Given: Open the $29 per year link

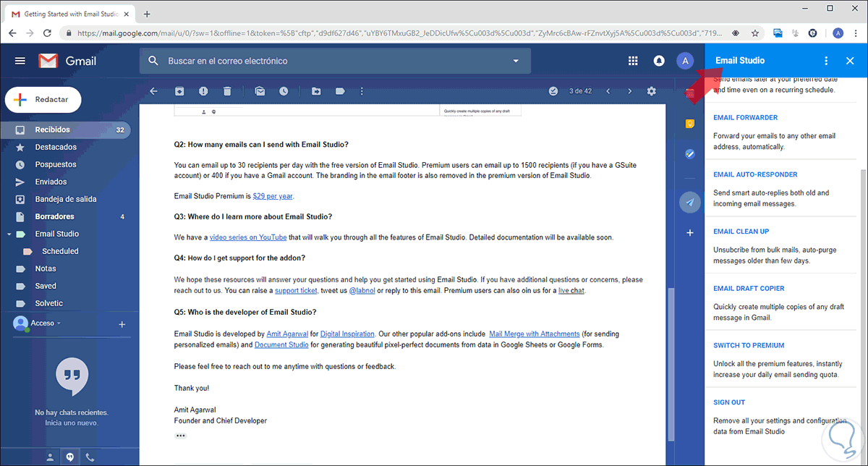Looking at the screenshot, I should click(x=273, y=196).
